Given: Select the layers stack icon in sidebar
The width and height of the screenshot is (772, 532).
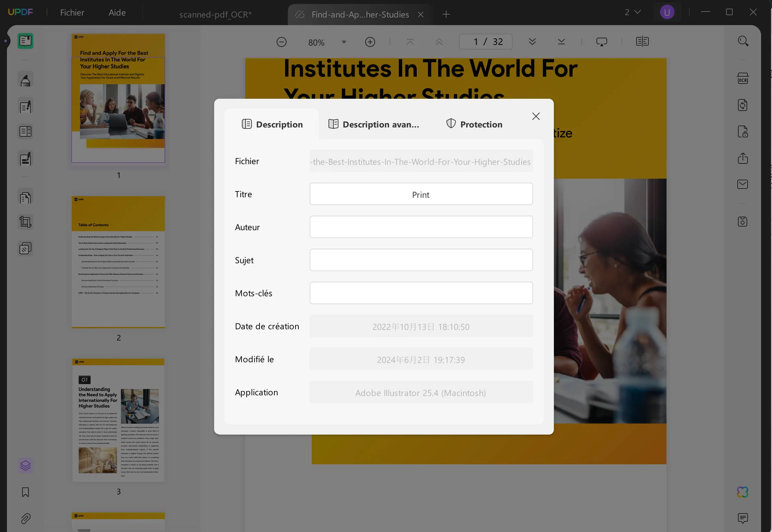Looking at the screenshot, I should pos(25,465).
